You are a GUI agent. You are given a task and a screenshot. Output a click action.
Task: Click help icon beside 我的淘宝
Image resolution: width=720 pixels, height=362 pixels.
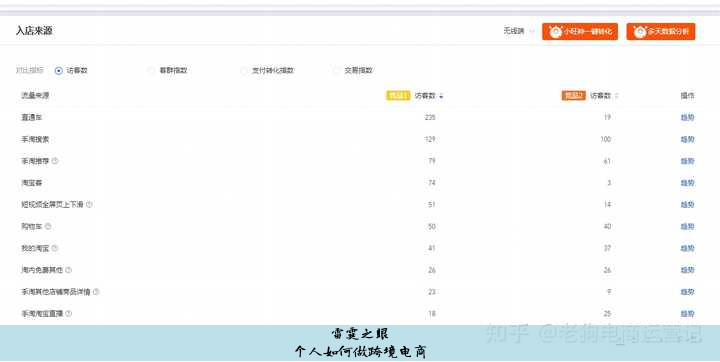click(55, 248)
